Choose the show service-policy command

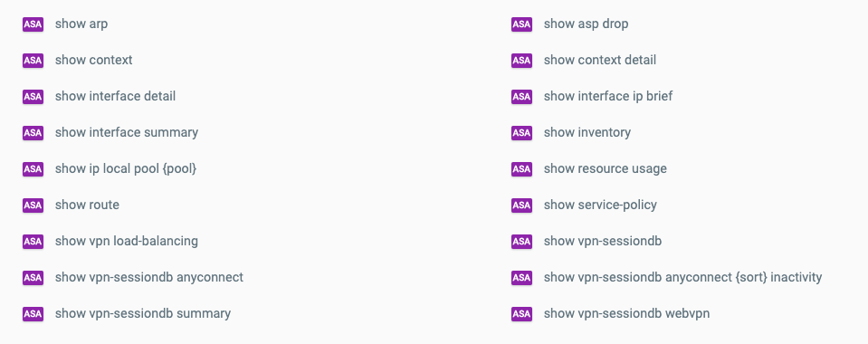[600, 205]
